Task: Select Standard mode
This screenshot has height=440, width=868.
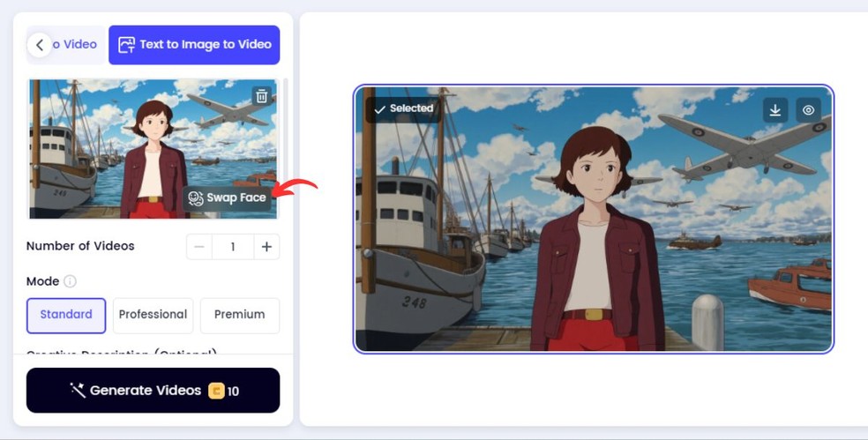Action: tap(66, 316)
